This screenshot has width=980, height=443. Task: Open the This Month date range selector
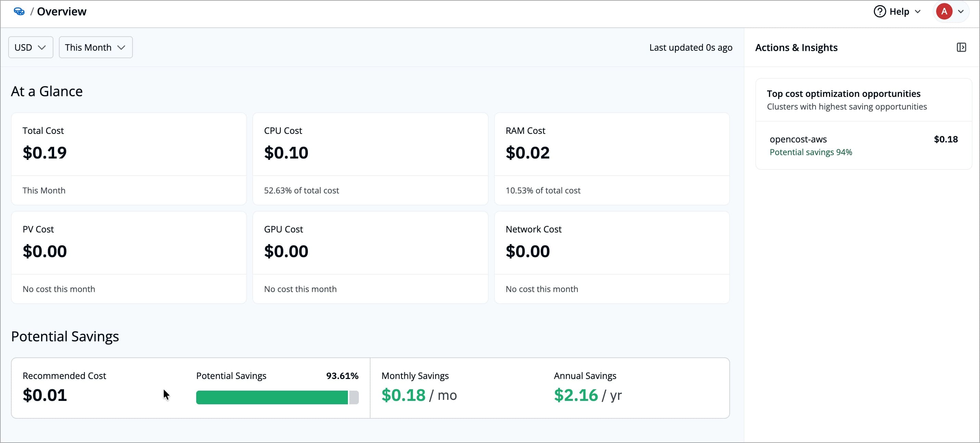(x=95, y=47)
